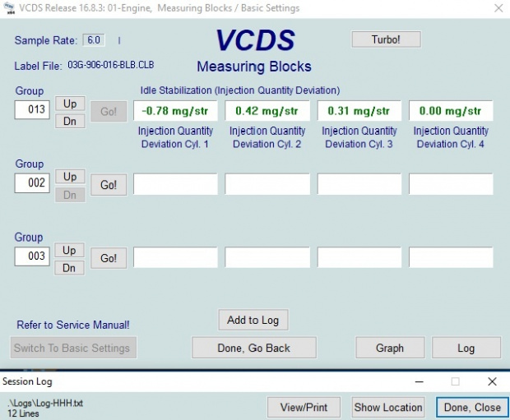510x420 pixels.
Task: Click Go! for Group 002
Action: tap(109, 185)
